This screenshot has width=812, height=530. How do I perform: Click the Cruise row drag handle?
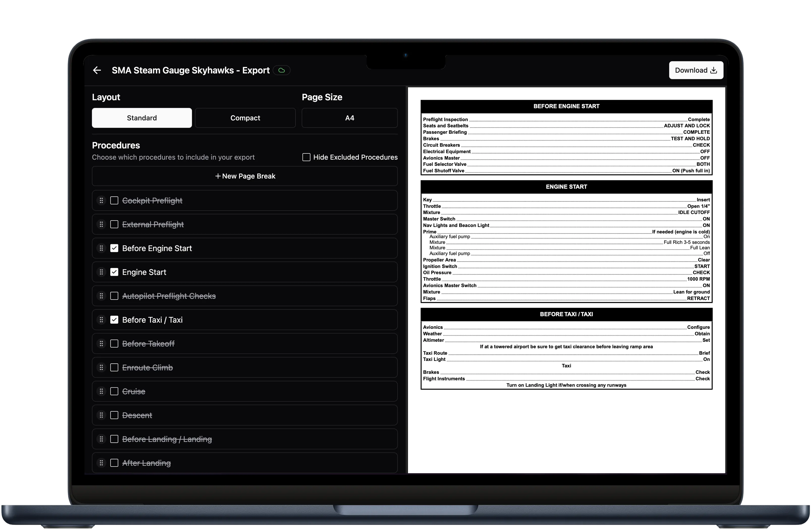tap(101, 392)
